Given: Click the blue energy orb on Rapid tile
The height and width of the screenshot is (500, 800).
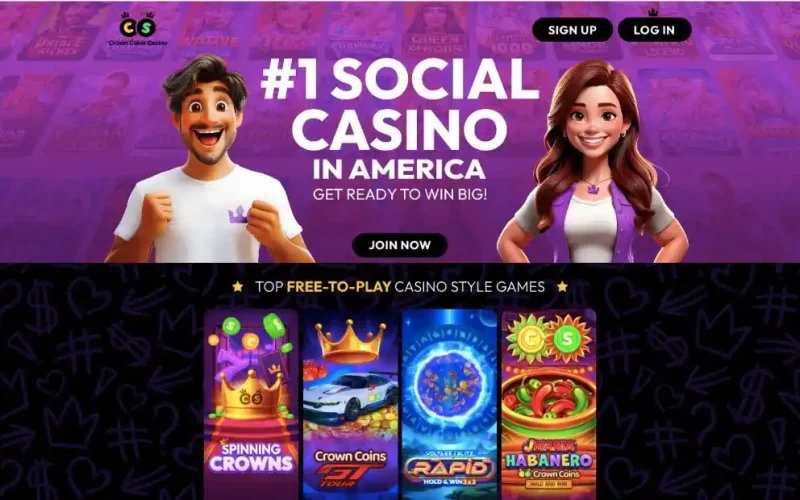Looking at the screenshot, I should tap(449, 380).
